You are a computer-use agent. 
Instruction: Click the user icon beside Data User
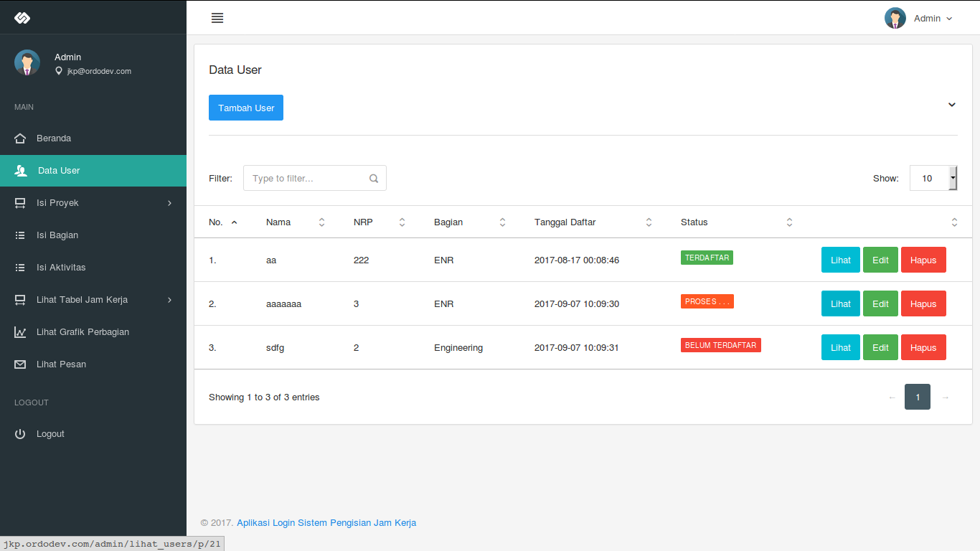[21, 171]
